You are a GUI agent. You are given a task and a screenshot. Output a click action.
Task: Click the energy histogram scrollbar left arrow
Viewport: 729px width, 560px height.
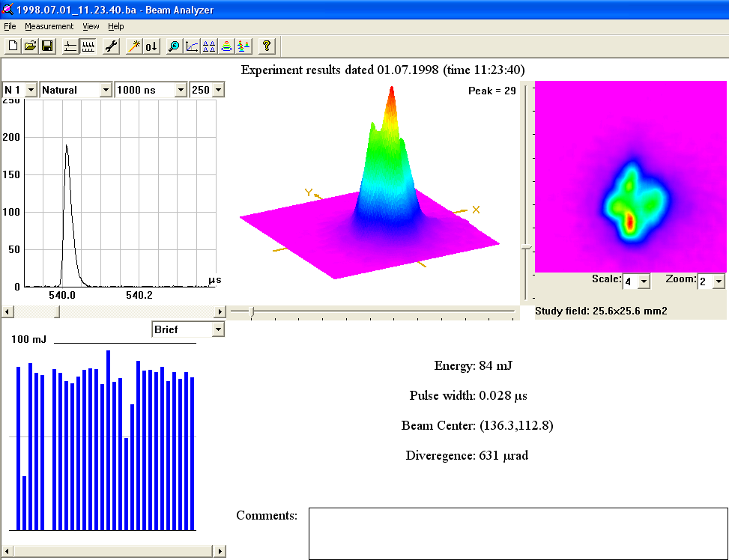(7, 551)
